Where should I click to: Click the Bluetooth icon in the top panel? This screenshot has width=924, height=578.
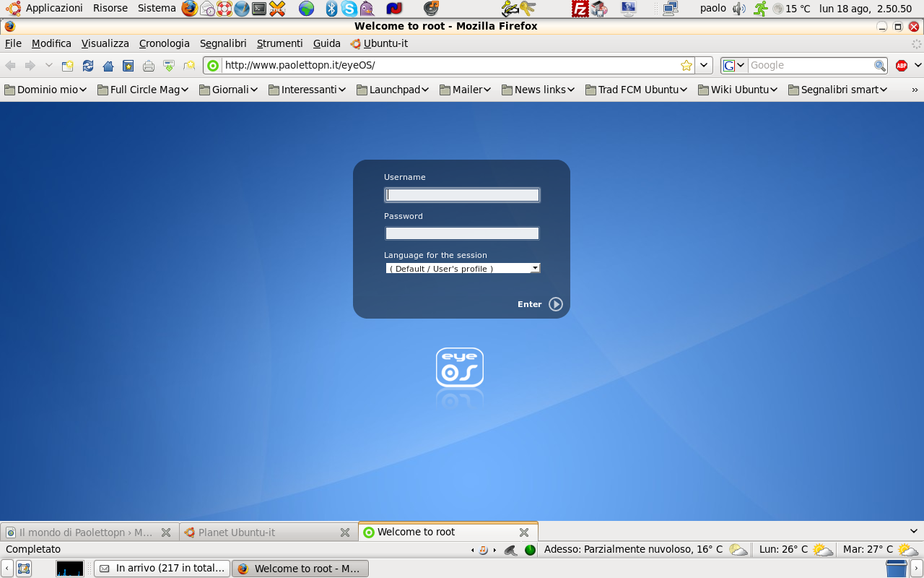[x=331, y=9]
